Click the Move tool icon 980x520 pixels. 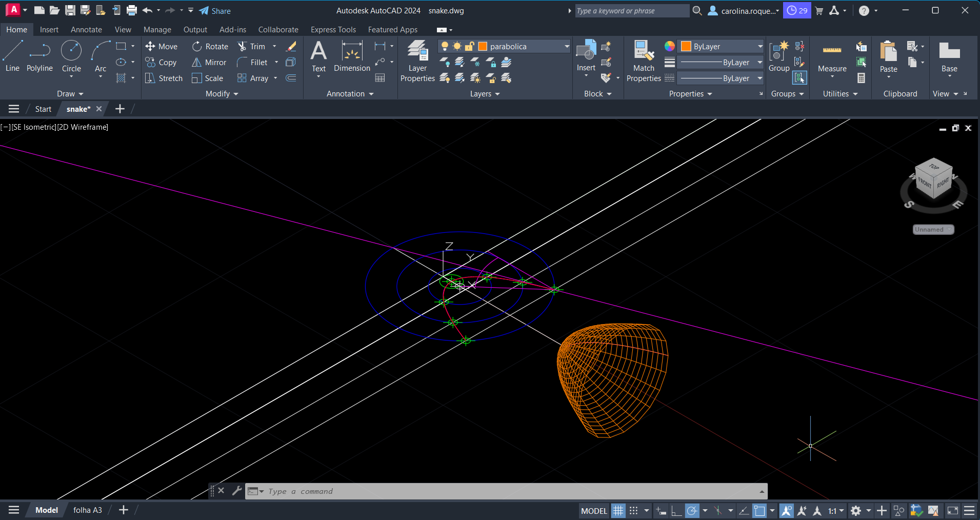tap(150, 47)
